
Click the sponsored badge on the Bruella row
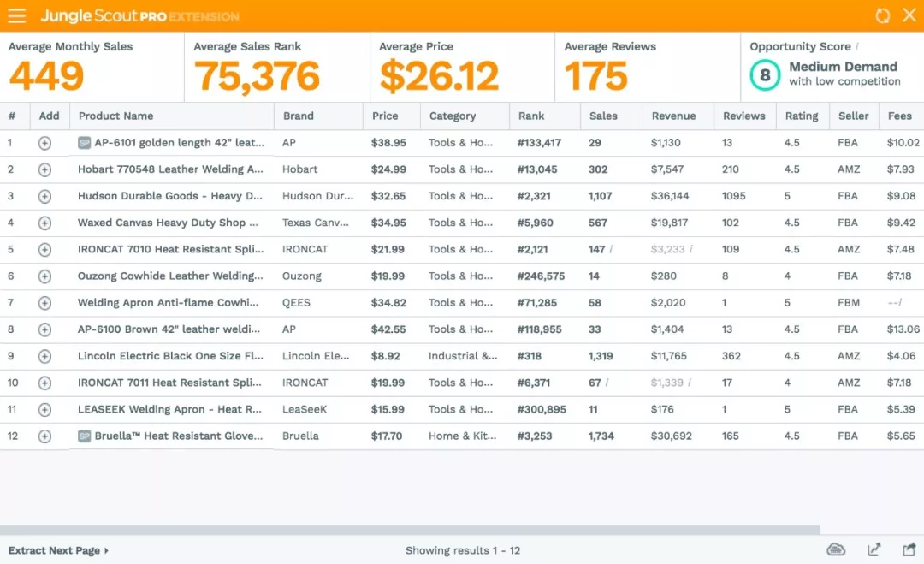click(84, 436)
